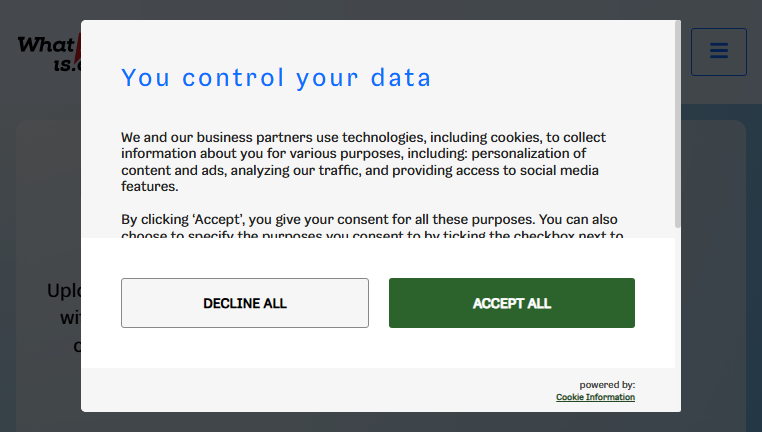This screenshot has width=762, height=432.
Task: Click the paragraph starting 'We and our business partners'
Action: [364, 162]
